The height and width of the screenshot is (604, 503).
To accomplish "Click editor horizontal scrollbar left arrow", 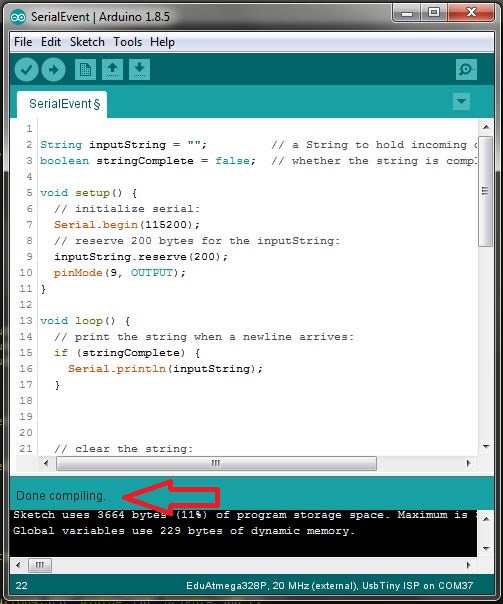I will [x=46, y=463].
